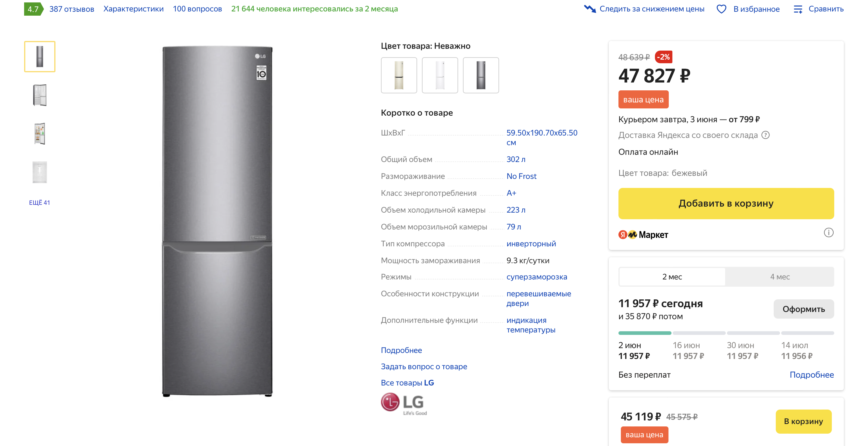Click the compare list icon
Image resolution: width=868 pixels, height=446 pixels.
[797, 9]
